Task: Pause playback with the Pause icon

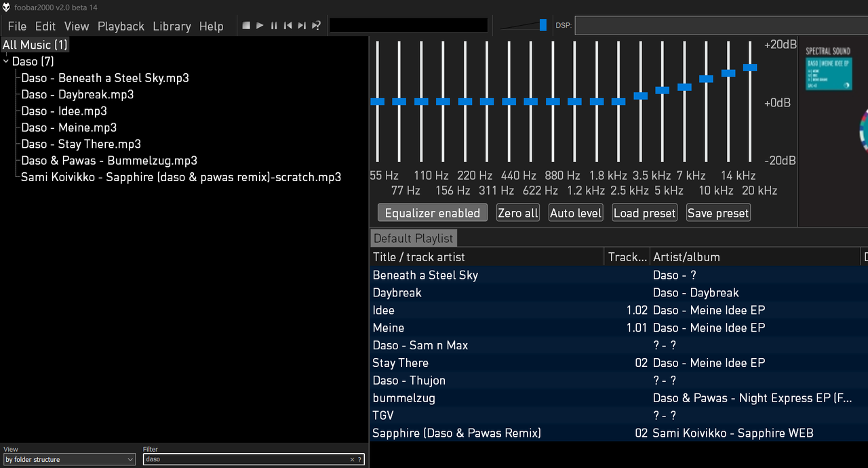Action: [x=274, y=26]
